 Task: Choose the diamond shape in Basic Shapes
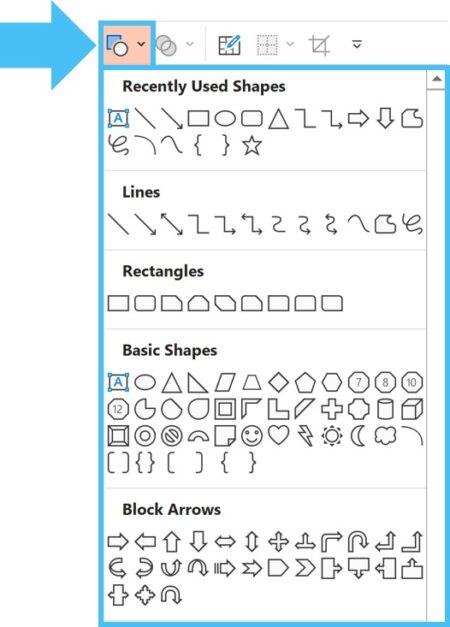point(279,382)
